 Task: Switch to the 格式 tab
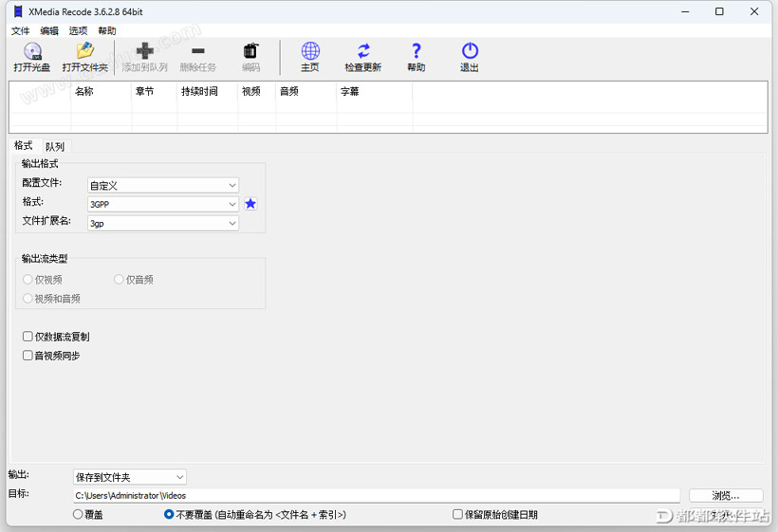[24, 146]
